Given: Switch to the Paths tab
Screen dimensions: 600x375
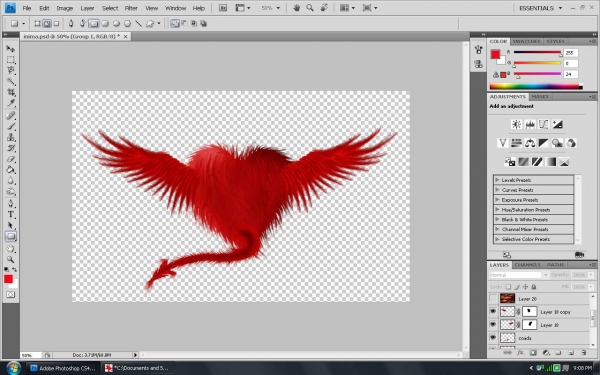Looking at the screenshot, I should [555, 265].
